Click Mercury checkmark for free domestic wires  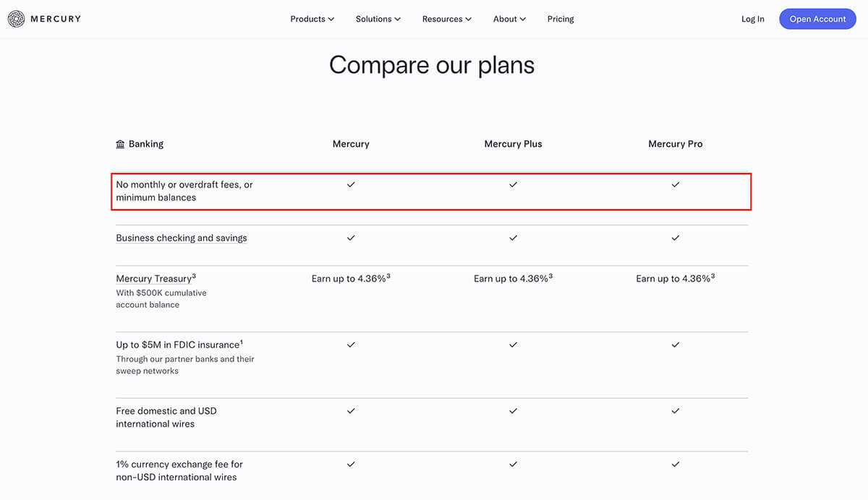coord(351,410)
